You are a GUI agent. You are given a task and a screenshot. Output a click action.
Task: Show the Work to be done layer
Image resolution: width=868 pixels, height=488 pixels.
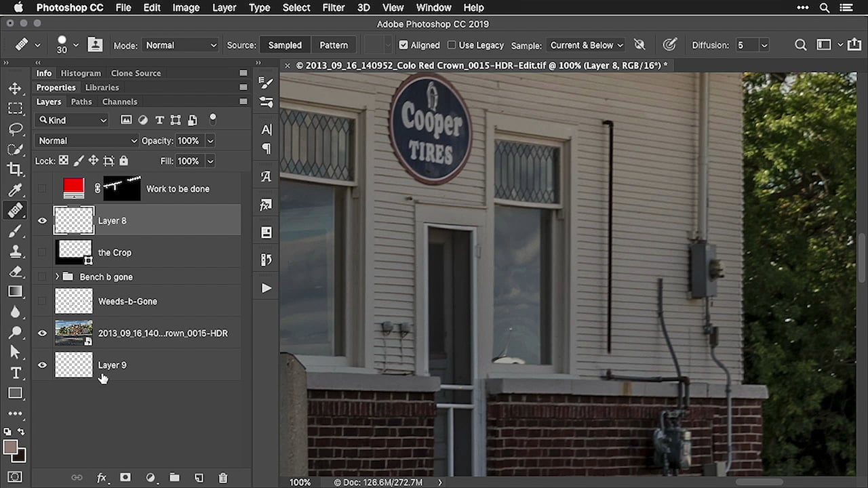click(43, 188)
